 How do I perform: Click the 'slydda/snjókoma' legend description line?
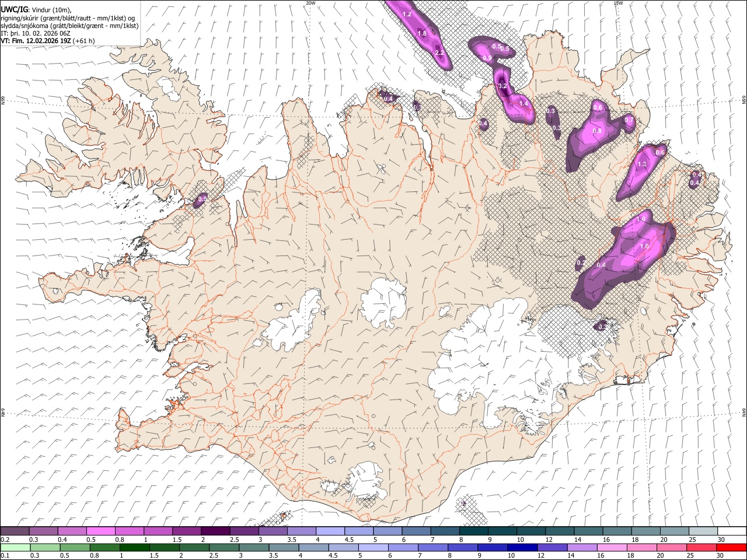pyautogui.click(x=69, y=26)
